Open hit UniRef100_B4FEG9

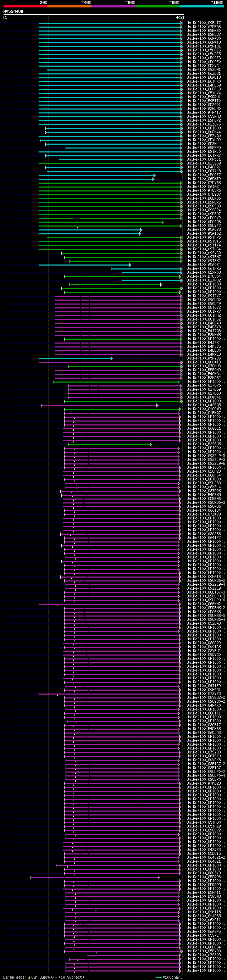(x=203, y=85)
